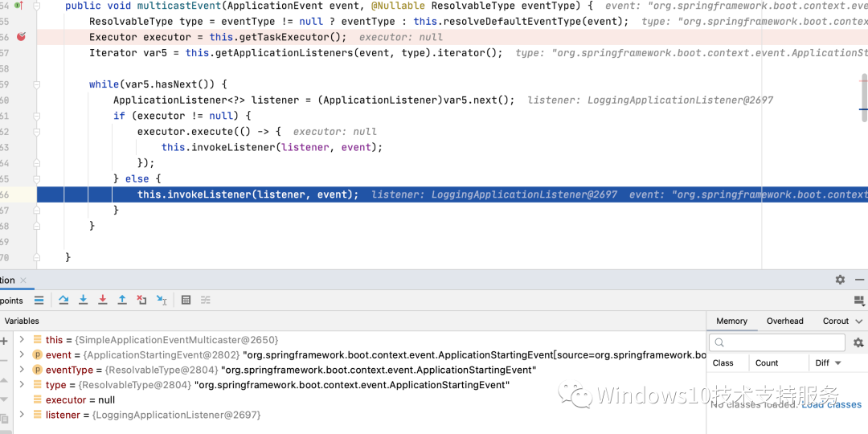Screen dimensions: 868x434
Task: Click the Force Step Into red arrow icon
Action: click(102, 300)
